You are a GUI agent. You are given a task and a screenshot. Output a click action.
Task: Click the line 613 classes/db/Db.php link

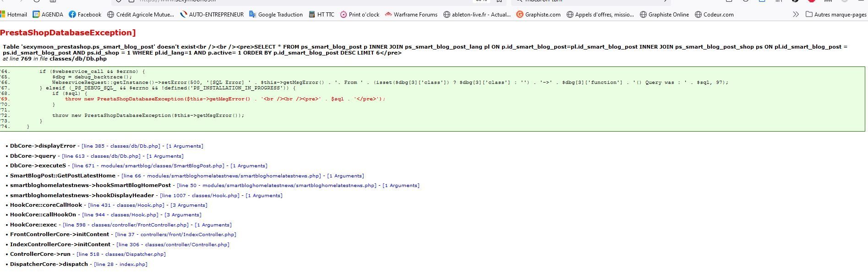(101, 156)
